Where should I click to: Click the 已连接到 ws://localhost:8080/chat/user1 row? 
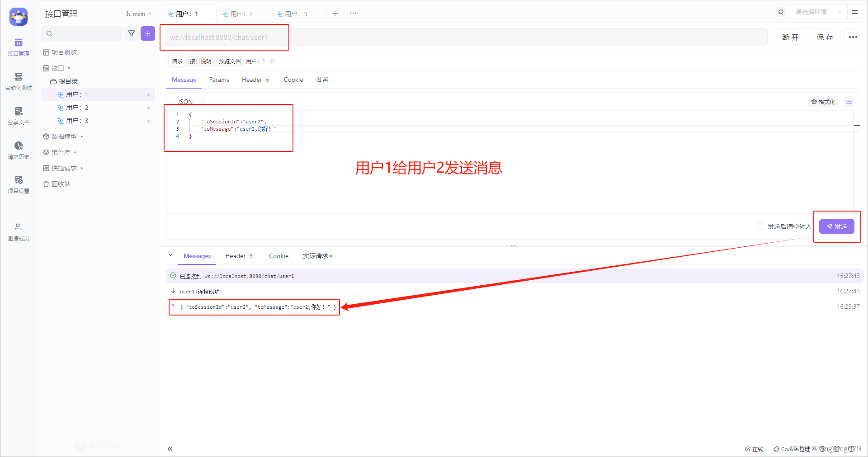click(515, 276)
